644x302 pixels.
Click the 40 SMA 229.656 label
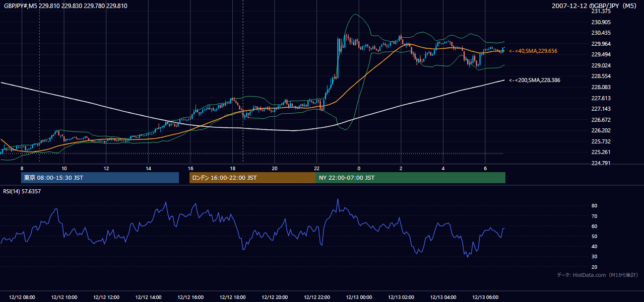pos(533,51)
